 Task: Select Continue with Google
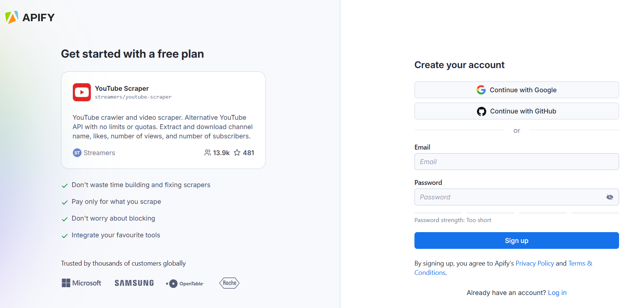pos(516,90)
